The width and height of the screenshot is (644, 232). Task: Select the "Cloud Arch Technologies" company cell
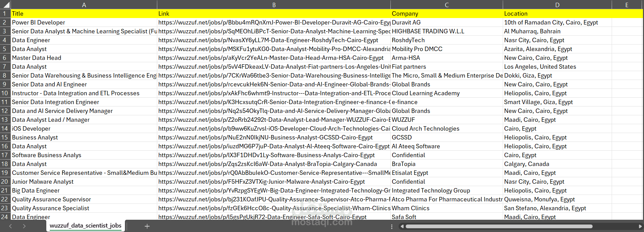(x=447, y=129)
